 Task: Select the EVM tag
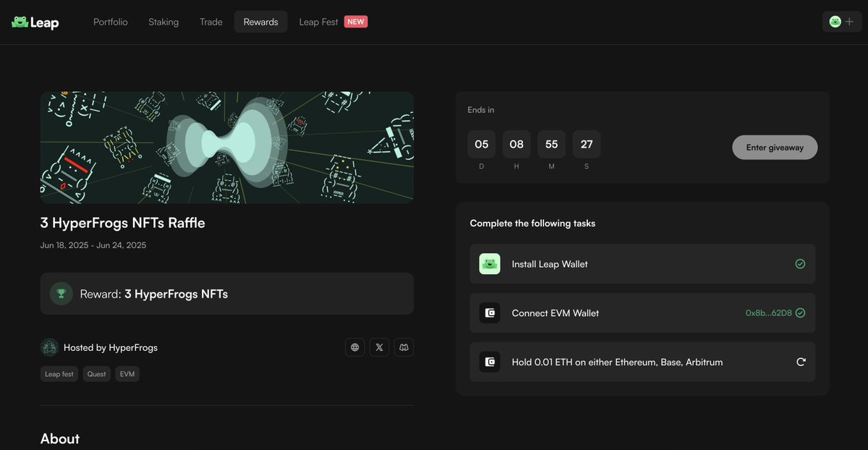127,374
